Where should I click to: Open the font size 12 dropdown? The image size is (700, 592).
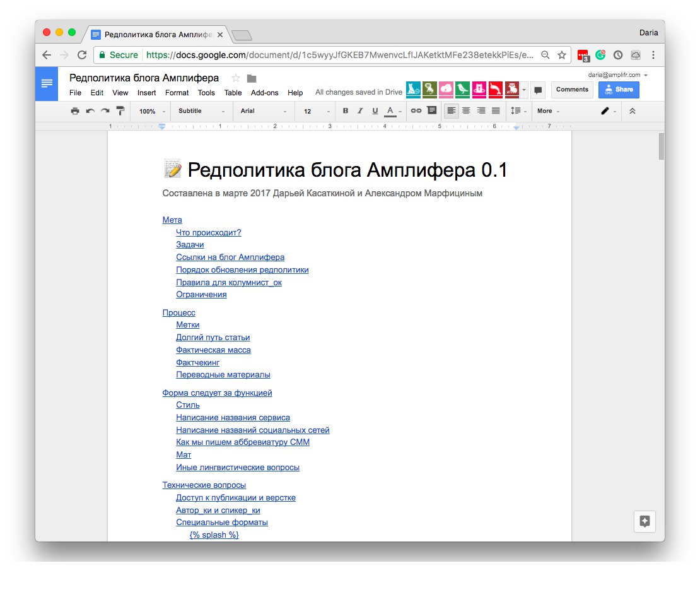[x=316, y=111]
